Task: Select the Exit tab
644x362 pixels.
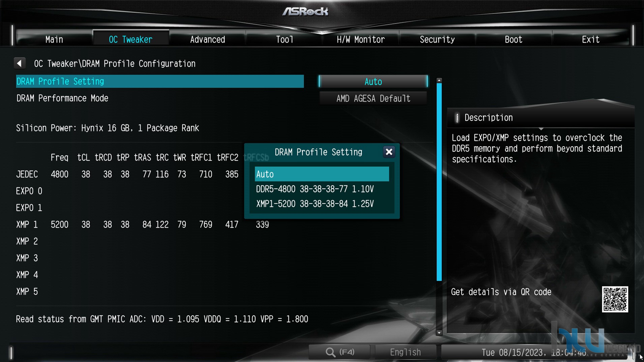Action: [590, 39]
